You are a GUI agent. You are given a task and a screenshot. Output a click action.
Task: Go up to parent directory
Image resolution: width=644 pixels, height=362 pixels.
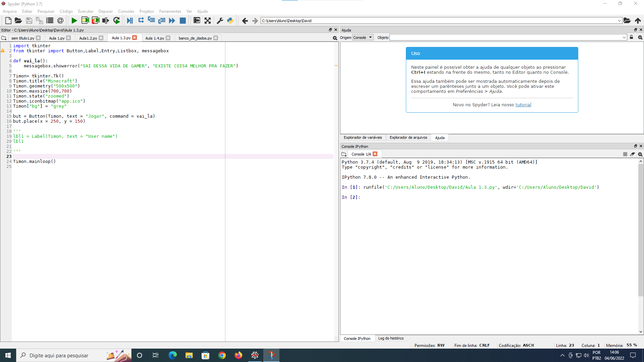(638, 21)
